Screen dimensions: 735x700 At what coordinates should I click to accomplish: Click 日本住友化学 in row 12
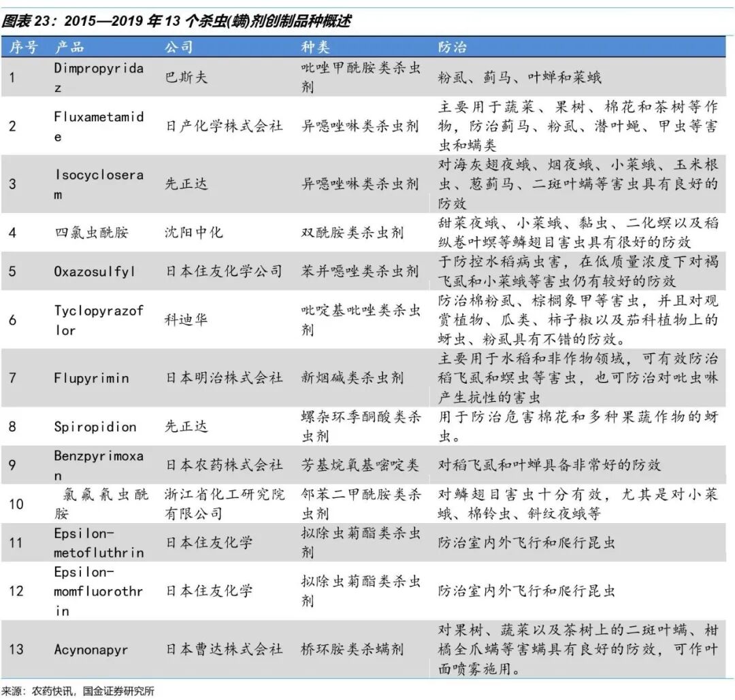click(x=209, y=591)
